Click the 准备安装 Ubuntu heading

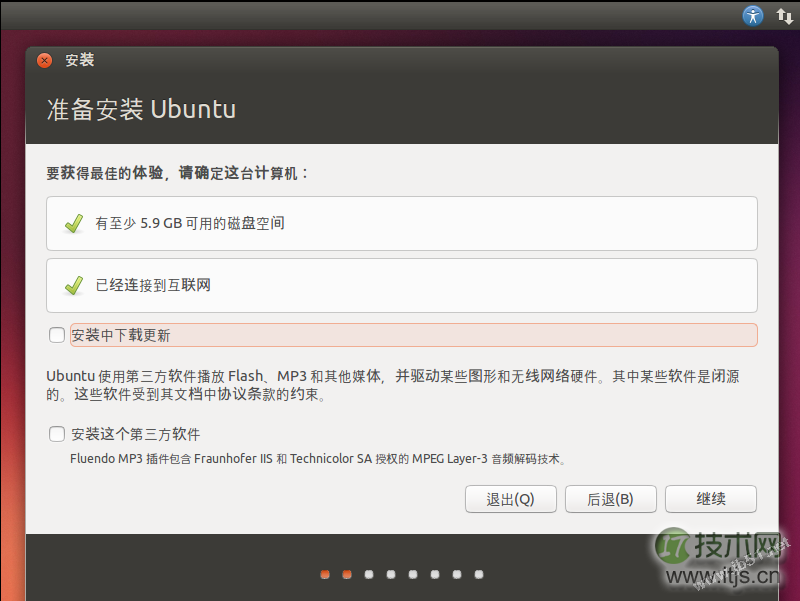pyautogui.click(x=141, y=109)
